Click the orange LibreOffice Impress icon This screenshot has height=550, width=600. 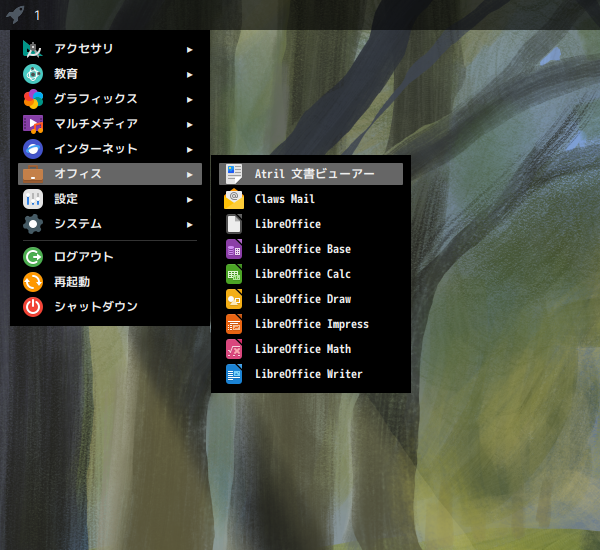coord(234,324)
